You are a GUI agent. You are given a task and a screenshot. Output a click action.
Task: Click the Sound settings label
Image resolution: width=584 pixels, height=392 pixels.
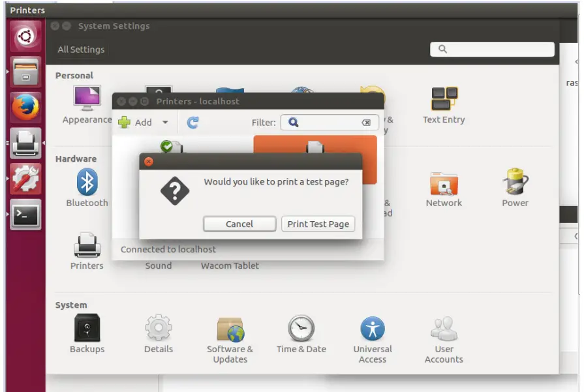(159, 265)
